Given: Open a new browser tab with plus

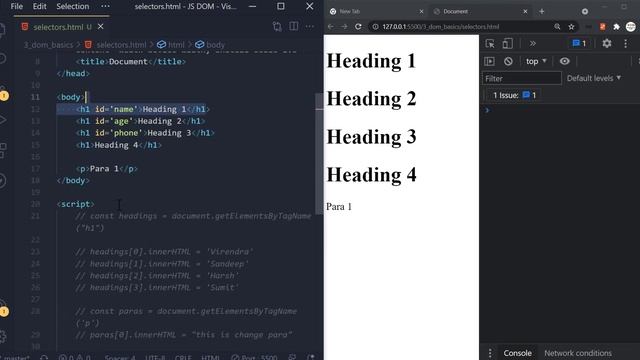Looking at the screenshot, I should (x=542, y=11).
